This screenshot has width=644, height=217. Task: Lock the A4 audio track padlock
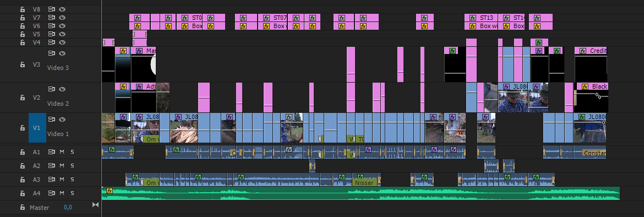coord(23,193)
